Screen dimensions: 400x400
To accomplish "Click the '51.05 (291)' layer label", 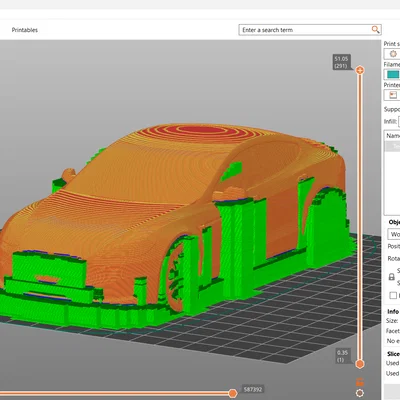I will (341, 62).
